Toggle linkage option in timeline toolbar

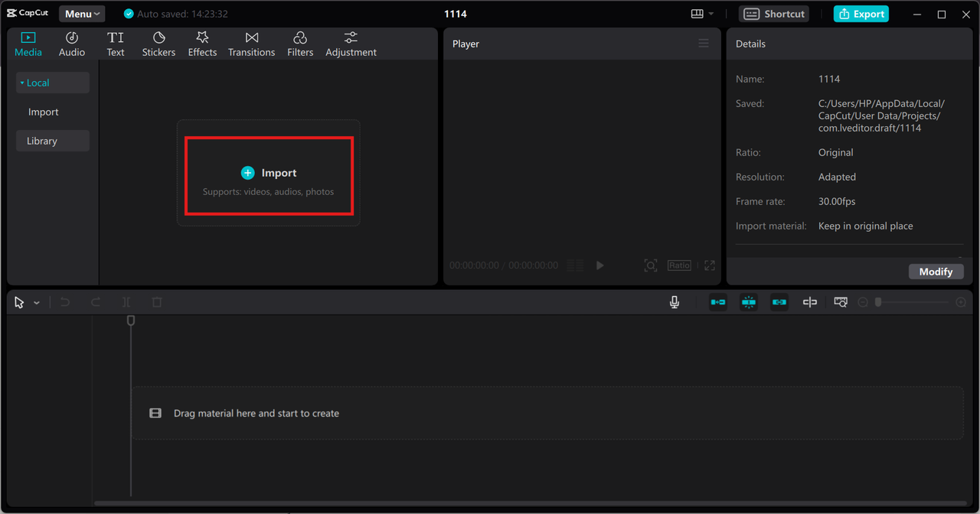pyautogui.click(x=779, y=302)
